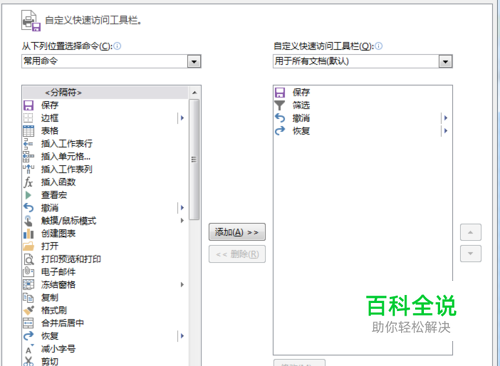Select the Format Painter (格式刷) icon

pos(29,310)
